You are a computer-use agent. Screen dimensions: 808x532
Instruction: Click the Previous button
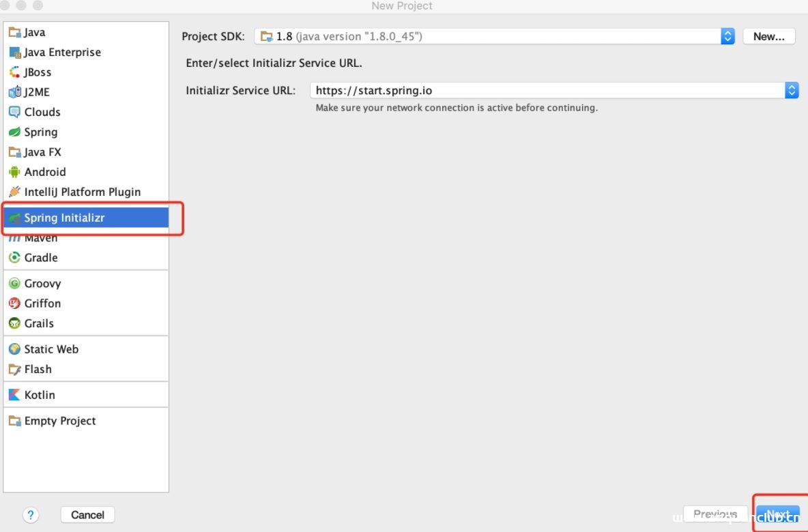pos(715,515)
